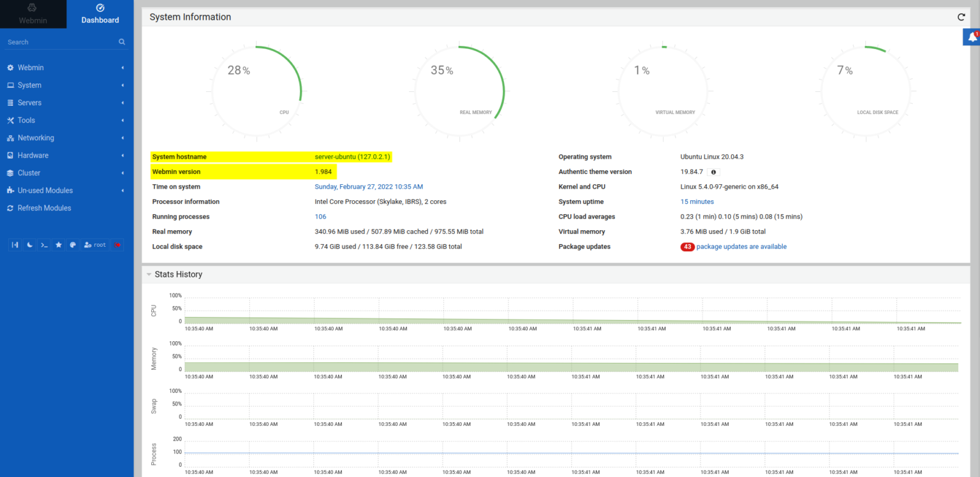
Task: Expand the Networking menu category
Action: point(36,138)
